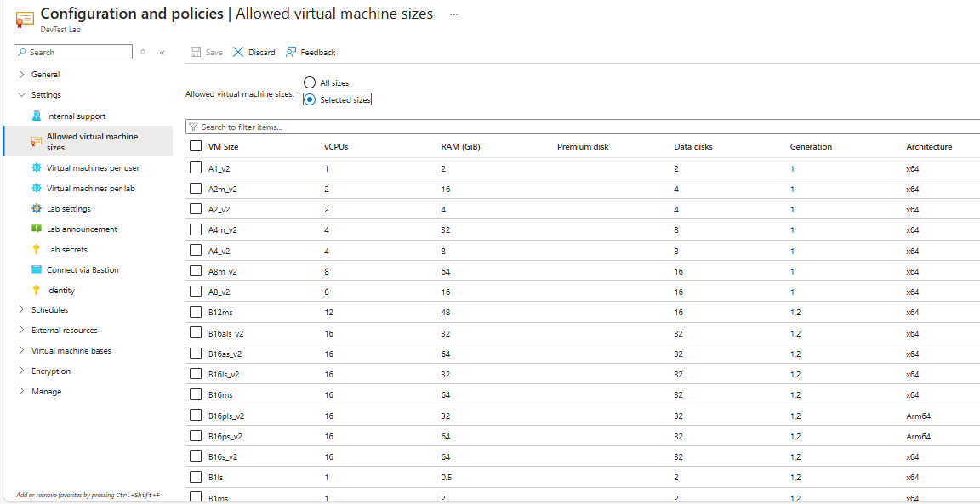The image size is (980, 504).
Task: Click the B16ms row name
Action: pyautogui.click(x=221, y=394)
